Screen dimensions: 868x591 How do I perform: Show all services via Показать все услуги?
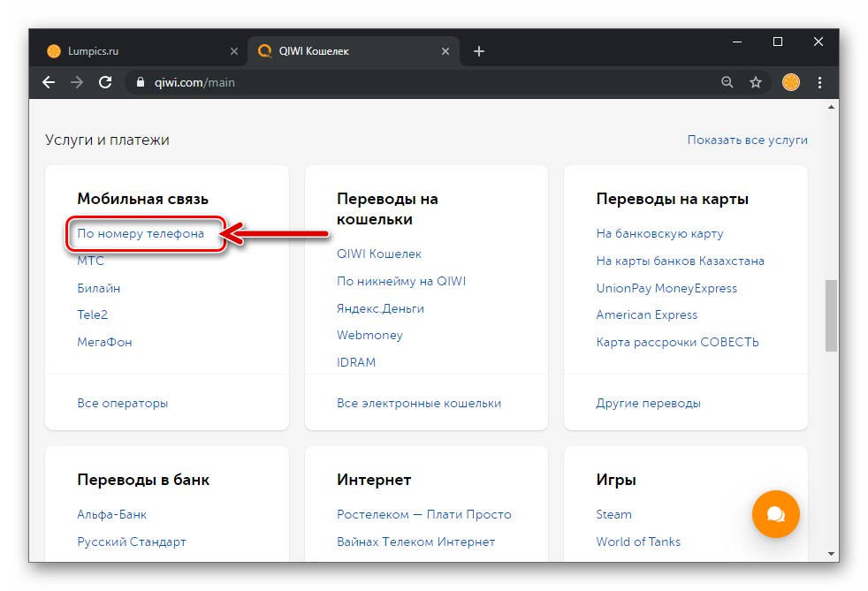(x=747, y=140)
